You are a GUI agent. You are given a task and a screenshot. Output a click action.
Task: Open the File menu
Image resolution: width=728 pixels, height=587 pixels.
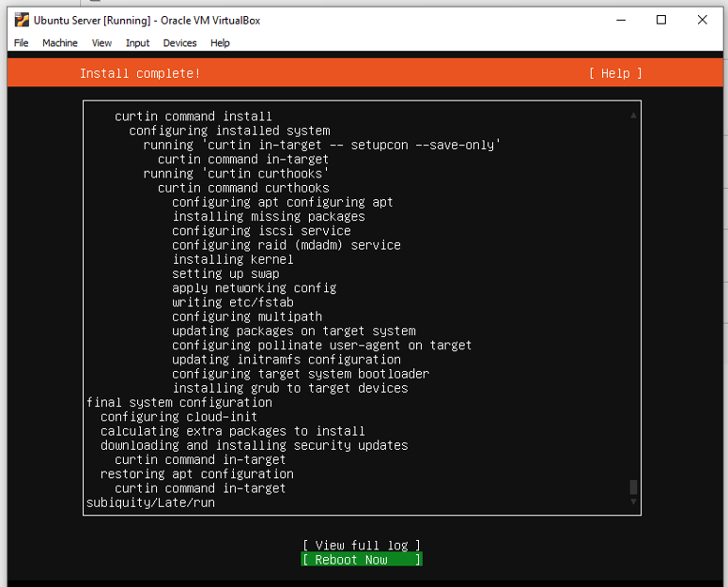21,43
